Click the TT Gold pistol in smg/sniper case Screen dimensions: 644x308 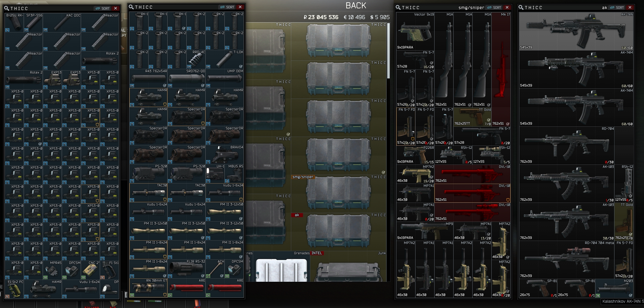click(x=472, y=117)
